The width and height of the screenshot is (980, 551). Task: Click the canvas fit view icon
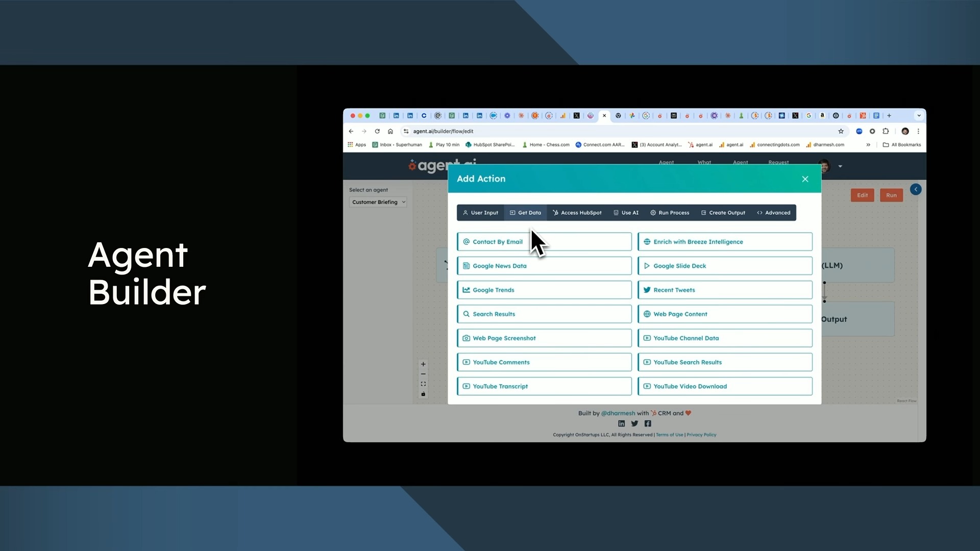pos(423,384)
